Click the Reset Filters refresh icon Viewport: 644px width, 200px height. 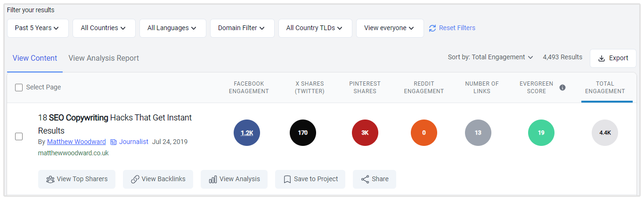(x=432, y=28)
